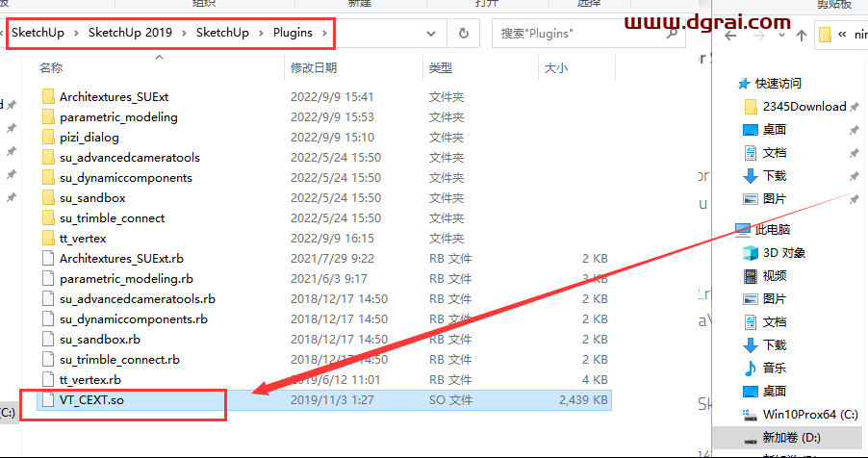Open the Architextures_SUExt folder icon
This screenshot has height=458, width=868.
pyautogui.click(x=49, y=97)
